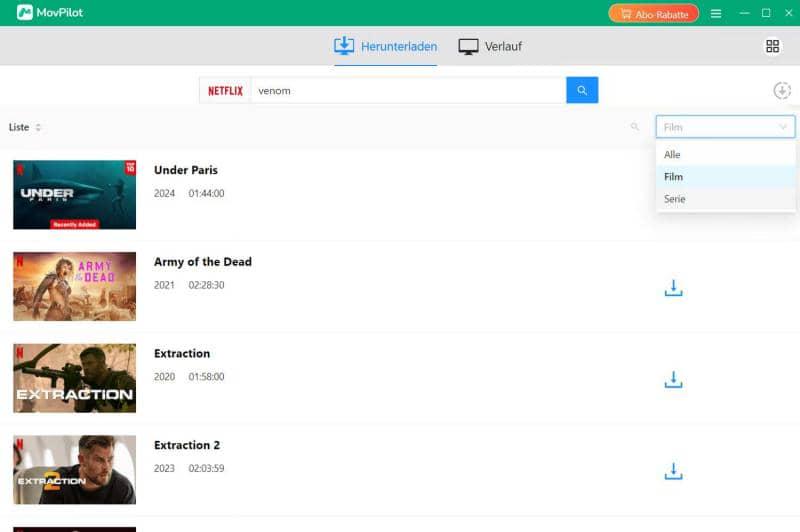The image size is (800, 532).
Task: Click the 02:03:59 duration text
Action: pyautogui.click(x=206, y=468)
